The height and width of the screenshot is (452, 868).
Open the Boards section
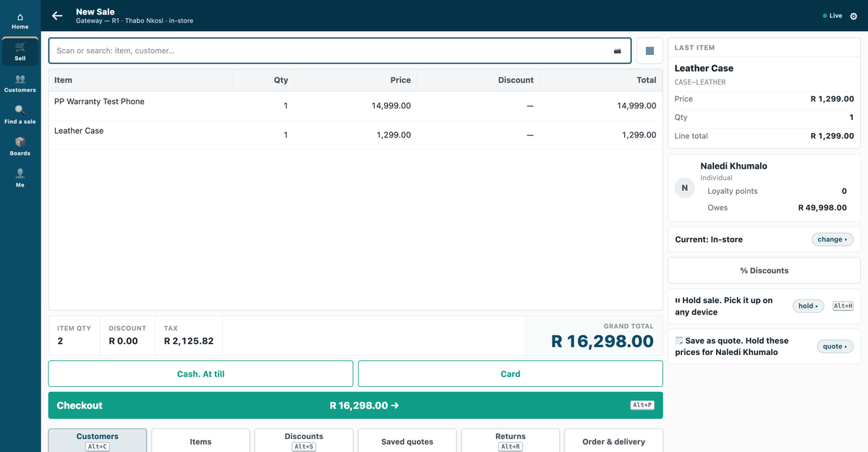click(20, 147)
